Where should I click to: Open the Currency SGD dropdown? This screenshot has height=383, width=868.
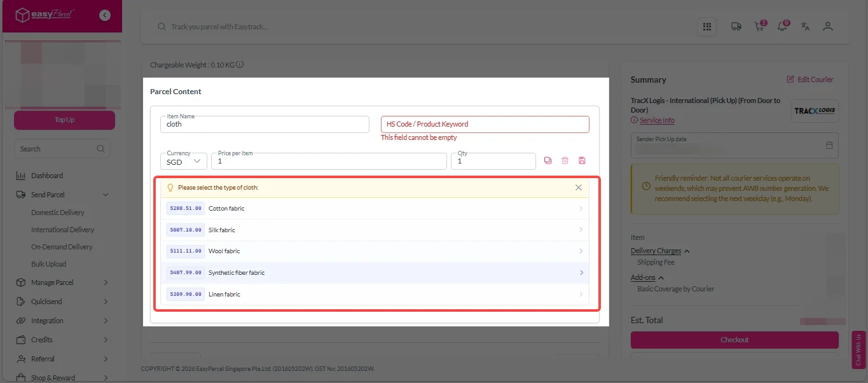183,162
